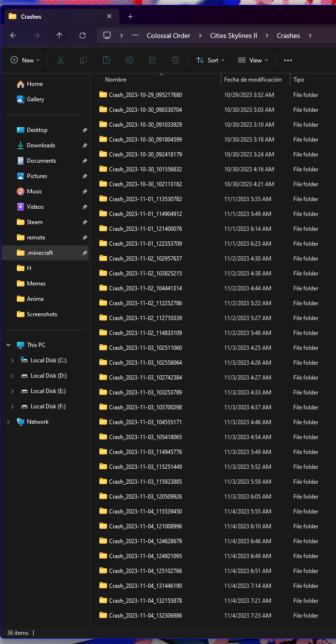
Task: Jump to Colossal Order in breadcrumb path
Action: click(168, 36)
